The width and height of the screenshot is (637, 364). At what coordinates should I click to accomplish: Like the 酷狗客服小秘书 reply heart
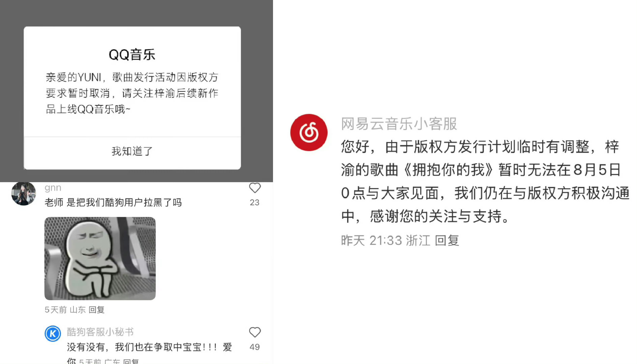pos(255,332)
